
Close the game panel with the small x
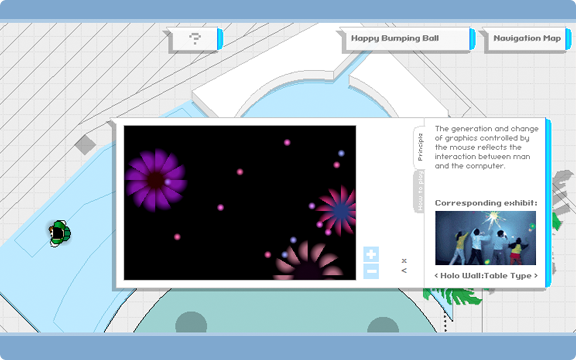pyautogui.click(x=404, y=261)
